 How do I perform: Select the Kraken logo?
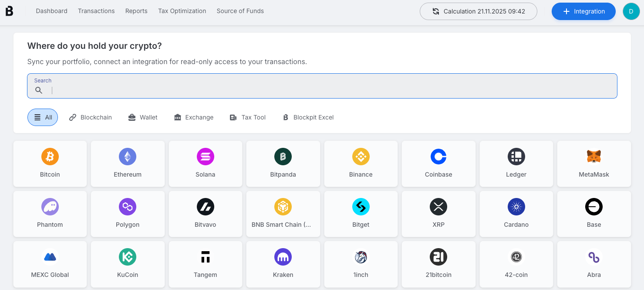pyautogui.click(x=283, y=257)
